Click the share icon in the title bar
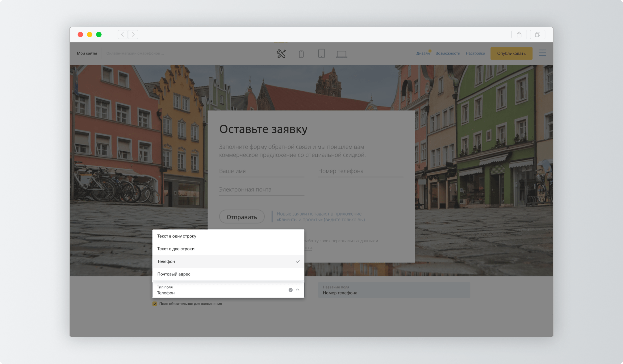The width and height of the screenshot is (623, 364). click(x=519, y=34)
